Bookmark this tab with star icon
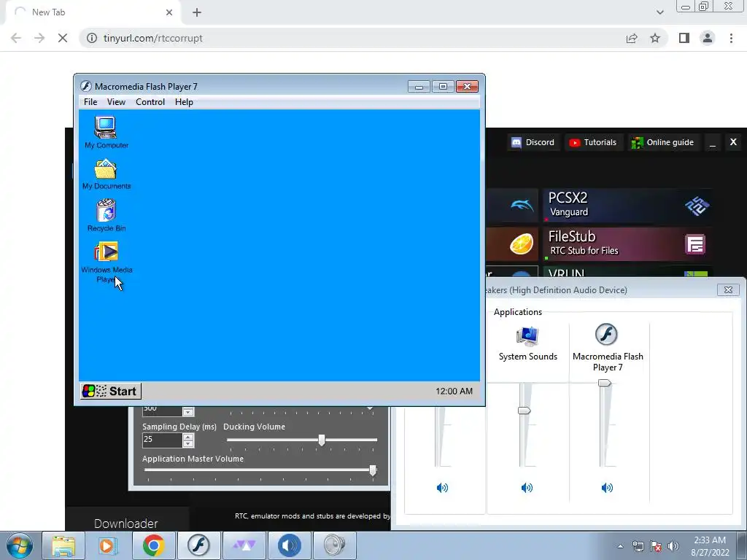This screenshot has height=560, width=747. pos(655,38)
